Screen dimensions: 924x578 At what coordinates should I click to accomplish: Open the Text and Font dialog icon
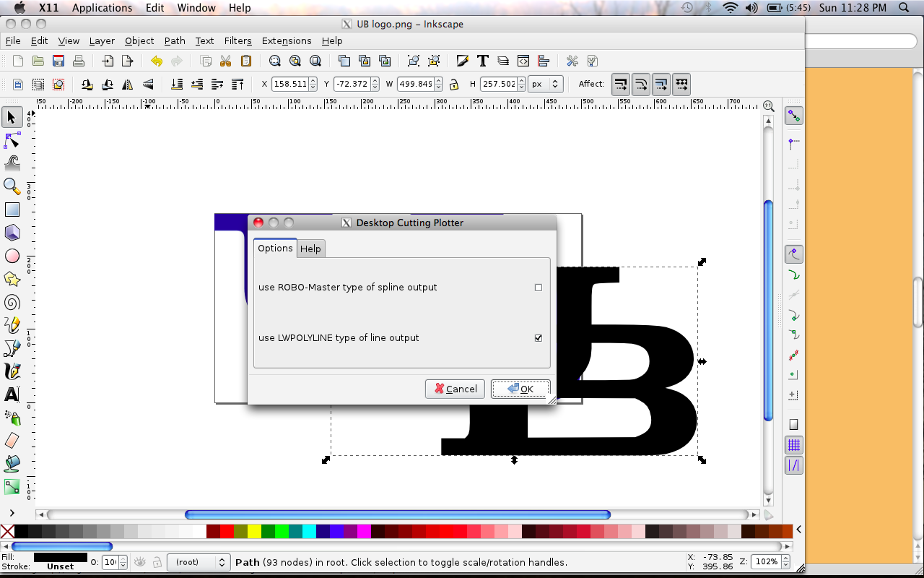click(483, 61)
